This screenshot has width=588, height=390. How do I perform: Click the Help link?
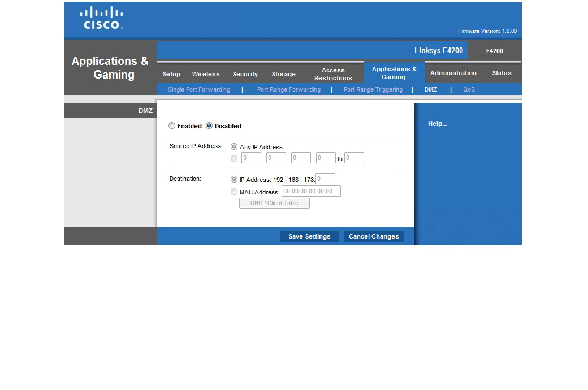pyautogui.click(x=437, y=124)
